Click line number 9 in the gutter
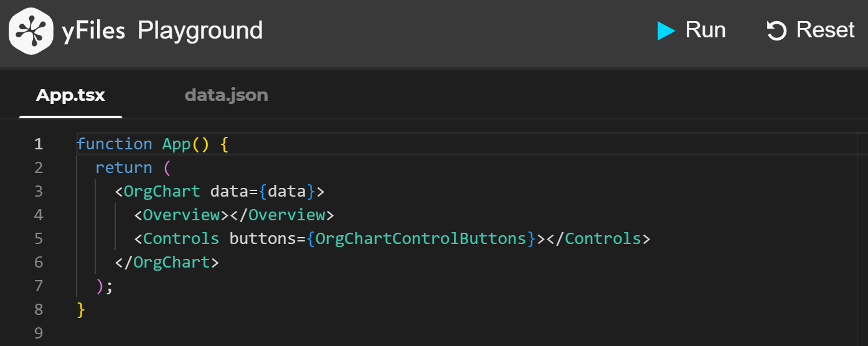 [39, 333]
